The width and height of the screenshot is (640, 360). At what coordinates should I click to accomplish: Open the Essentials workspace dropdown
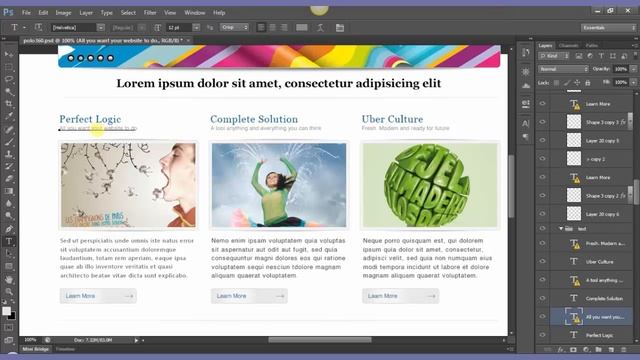click(608, 27)
